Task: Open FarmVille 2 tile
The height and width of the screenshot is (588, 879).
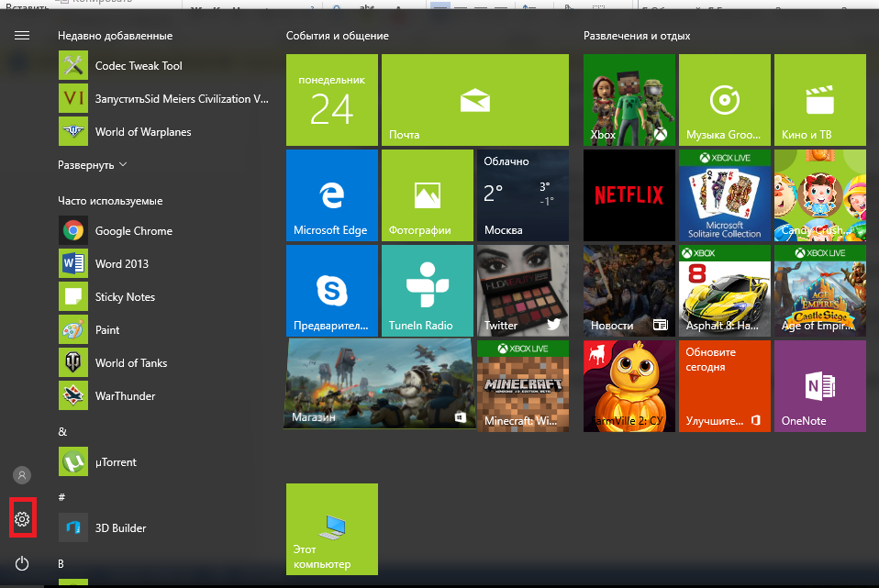Action: [x=629, y=385]
